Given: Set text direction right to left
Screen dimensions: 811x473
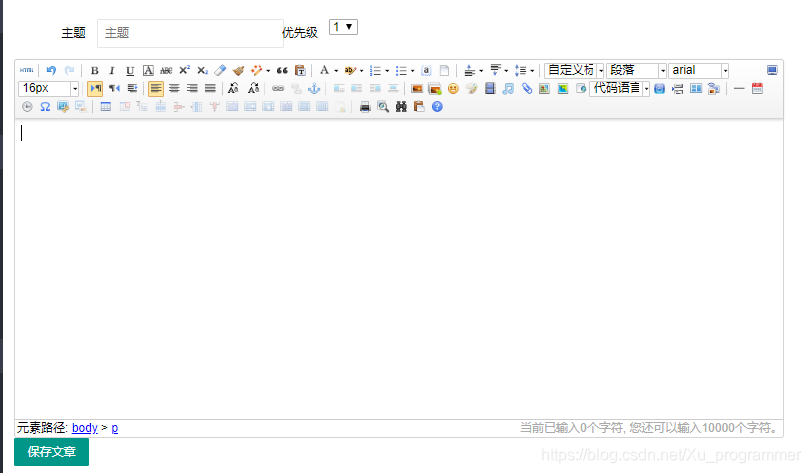Looking at the screenshot, I should (114, 88).
